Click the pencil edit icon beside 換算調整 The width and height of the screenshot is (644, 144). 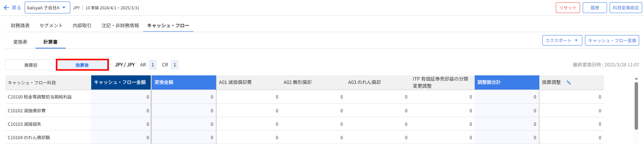click(x=568, y=82)
